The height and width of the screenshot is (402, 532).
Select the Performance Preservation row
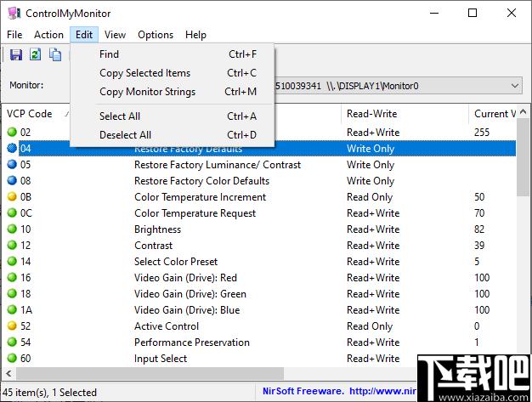(261, 342)
